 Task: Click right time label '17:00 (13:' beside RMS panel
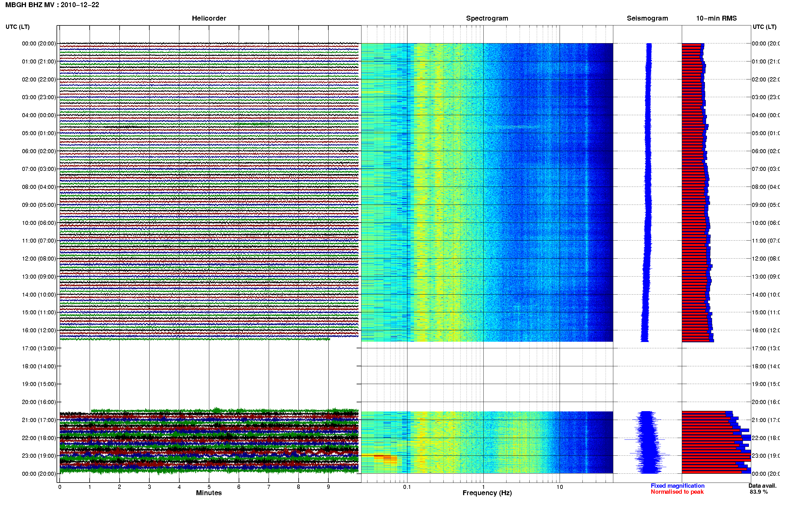[x=766, y=348]
